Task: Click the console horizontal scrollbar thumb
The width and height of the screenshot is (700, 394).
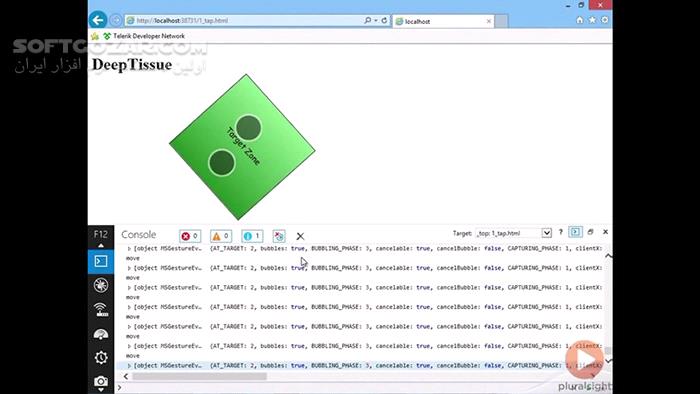Action: (x=200, y=377)
